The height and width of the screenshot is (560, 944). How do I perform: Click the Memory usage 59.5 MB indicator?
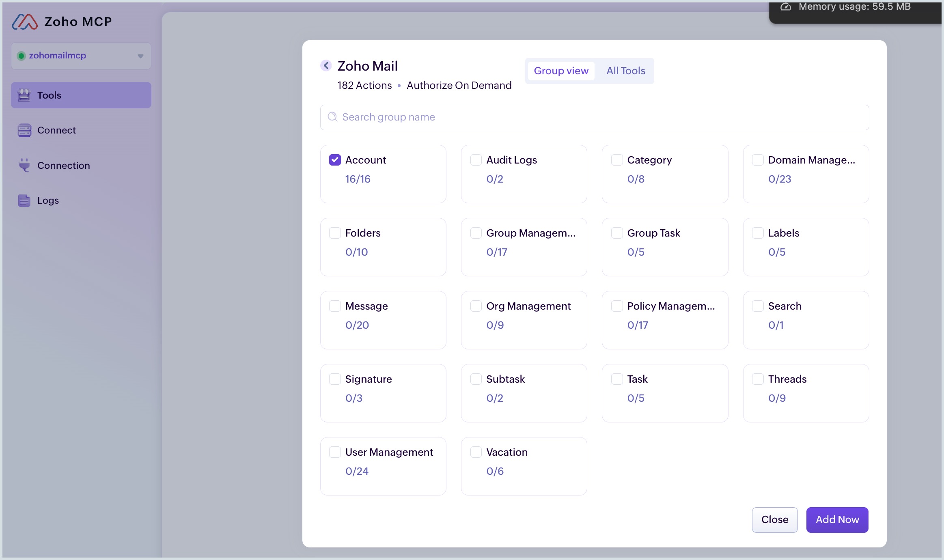[854, 7]
